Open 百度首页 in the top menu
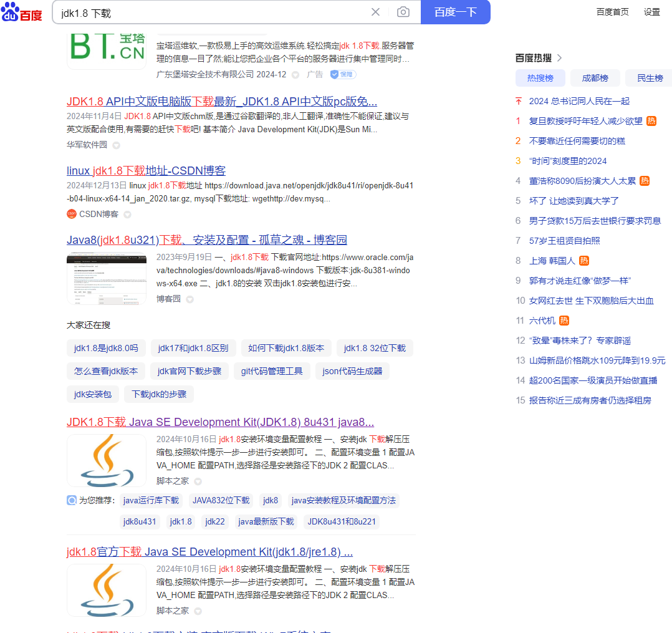The width and height of the screenshot is (672, 633). [612, 12]
